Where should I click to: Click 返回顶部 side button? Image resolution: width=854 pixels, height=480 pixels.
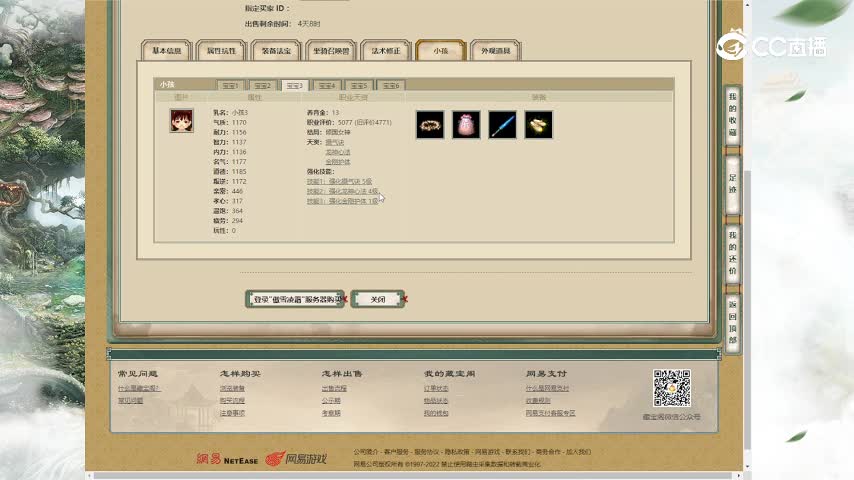[x=733, y=321]
